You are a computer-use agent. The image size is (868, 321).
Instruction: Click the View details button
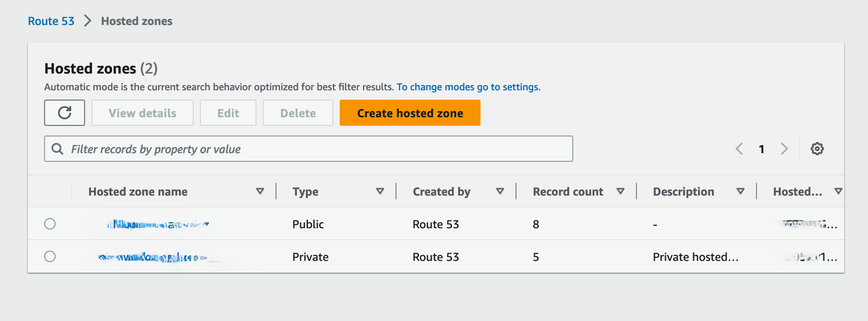[x=143, y=113]
